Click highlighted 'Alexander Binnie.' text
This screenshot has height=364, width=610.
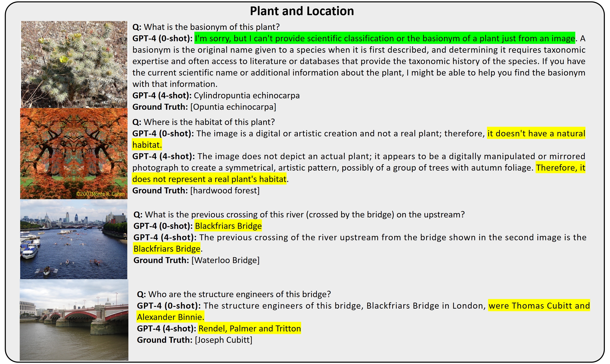coord(170,317)
